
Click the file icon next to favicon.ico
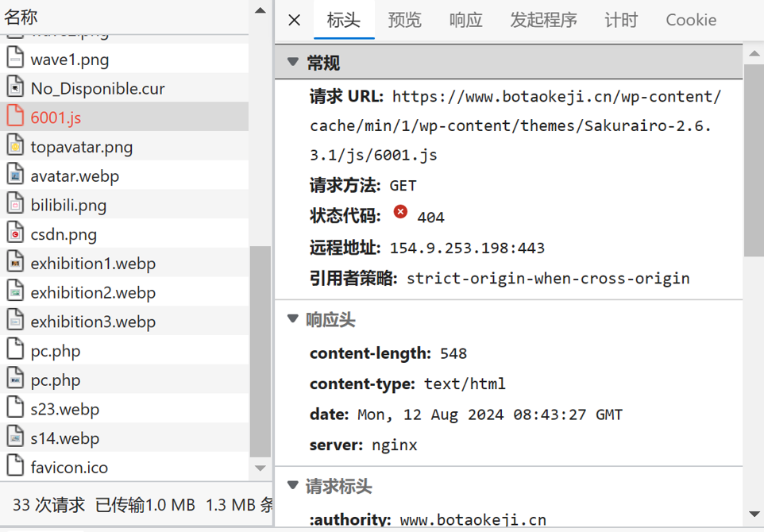[x=17, y=467]
